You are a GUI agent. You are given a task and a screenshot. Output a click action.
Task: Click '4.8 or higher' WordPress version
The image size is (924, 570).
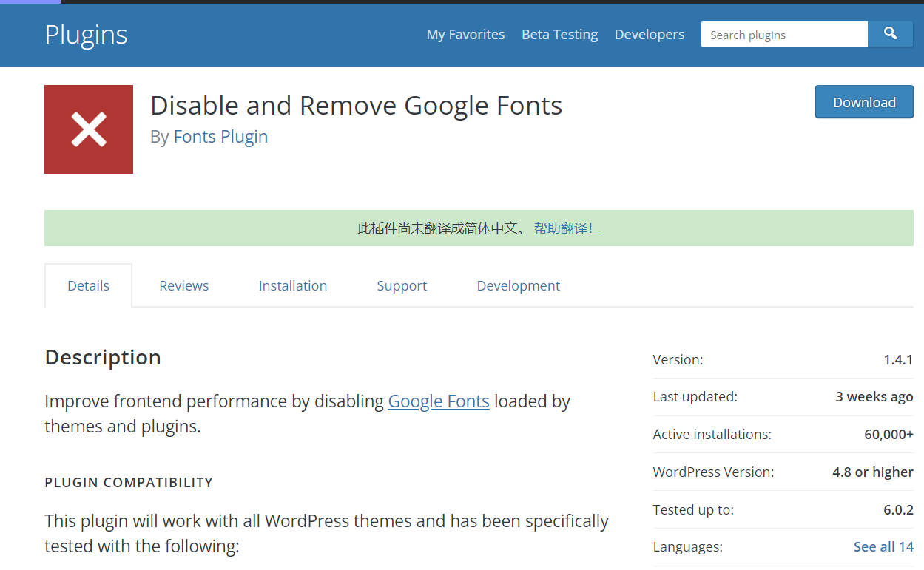point(873,472)
